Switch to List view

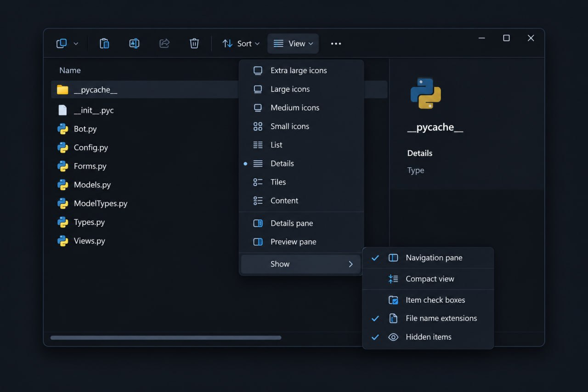point(301,145)
